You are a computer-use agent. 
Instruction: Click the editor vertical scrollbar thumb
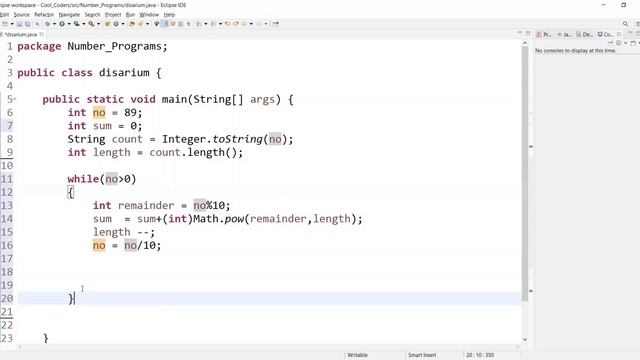coord(525,175)
